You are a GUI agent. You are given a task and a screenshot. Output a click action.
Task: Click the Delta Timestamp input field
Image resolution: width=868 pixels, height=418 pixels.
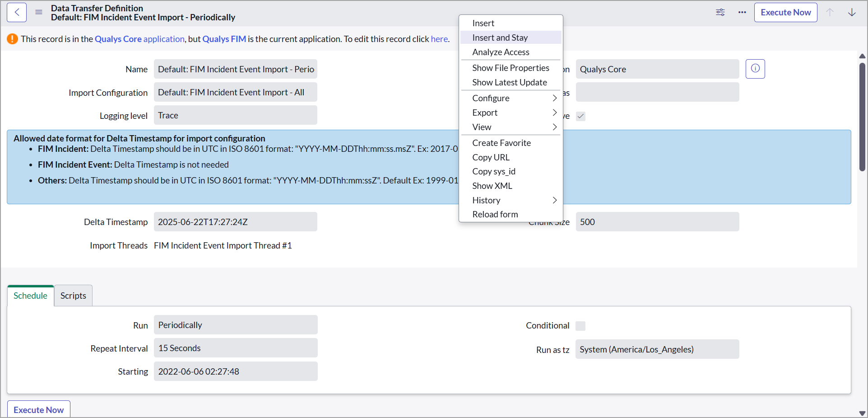point(236,222)
